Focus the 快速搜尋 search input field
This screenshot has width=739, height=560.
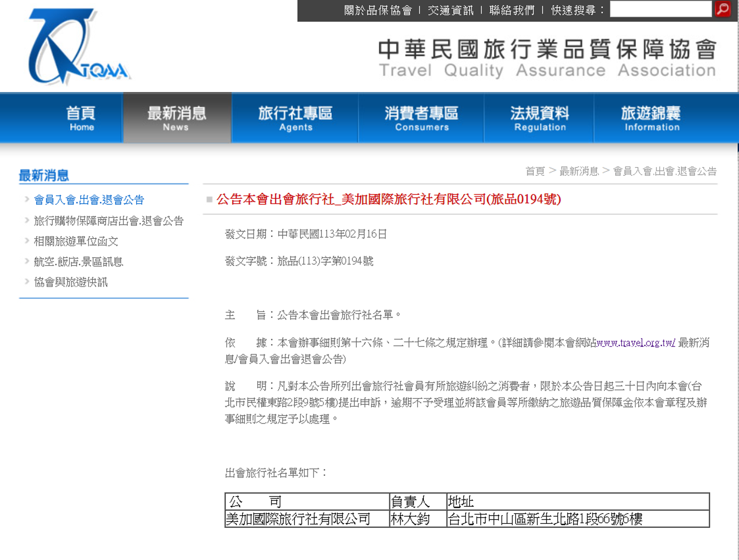660,9
